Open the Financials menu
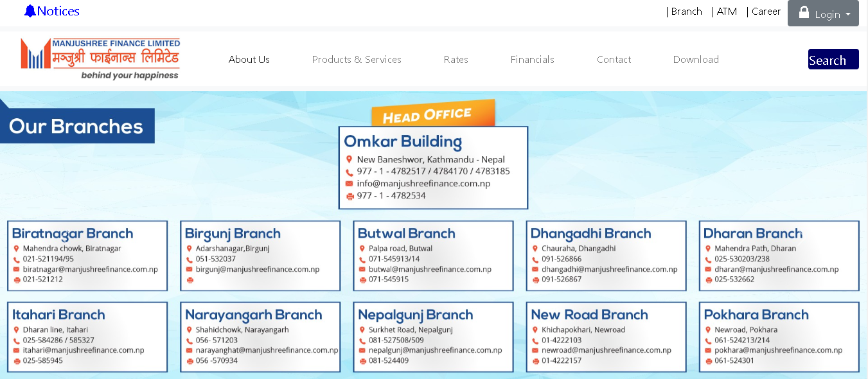Viewport: 868px width, 379px height. (533, 60)
